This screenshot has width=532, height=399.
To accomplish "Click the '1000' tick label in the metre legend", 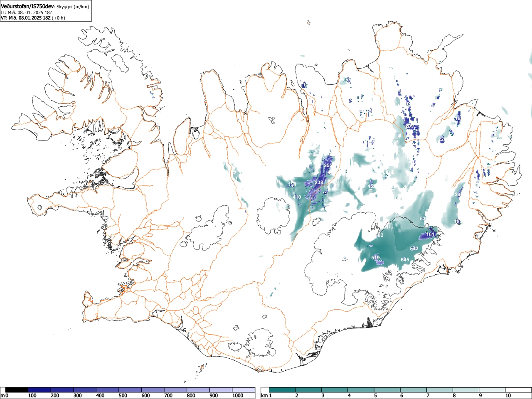I will [238, 396].
